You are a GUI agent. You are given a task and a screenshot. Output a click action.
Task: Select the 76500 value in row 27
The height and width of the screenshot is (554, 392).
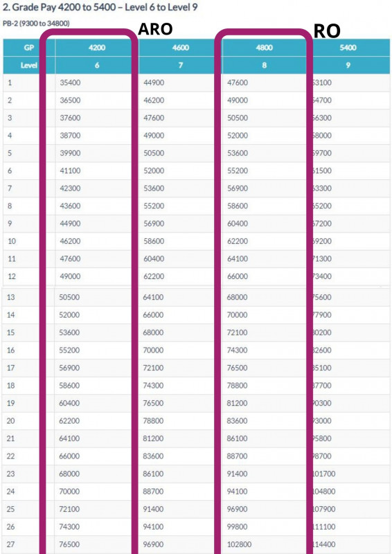tap(69, 544)
